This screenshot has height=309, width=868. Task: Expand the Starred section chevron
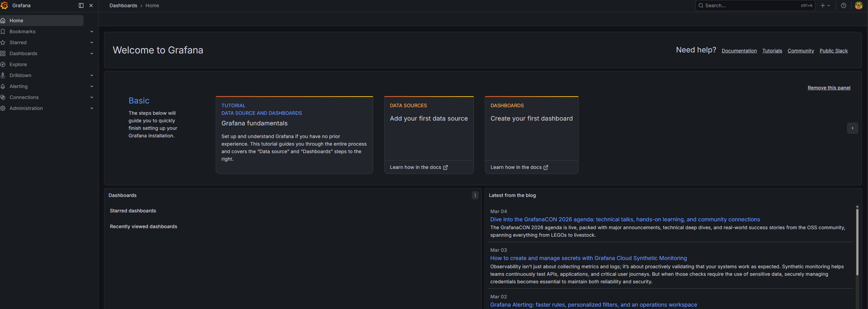[92, 42]
